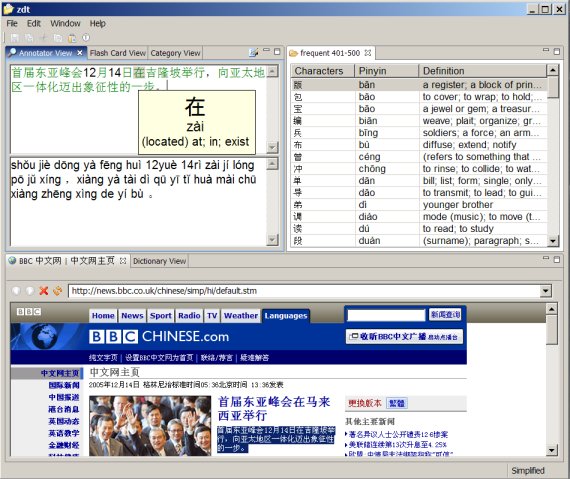Open the File menu
Screen dimensions: 570x479
tap(12, 24)
